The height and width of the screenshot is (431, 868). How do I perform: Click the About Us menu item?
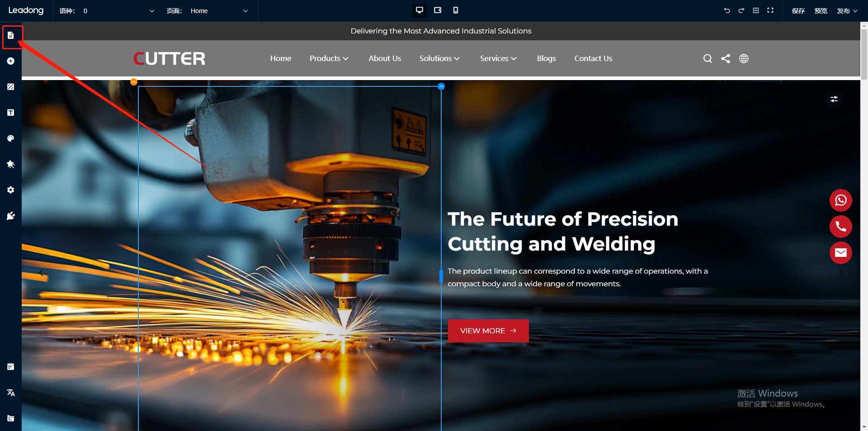[384, 58]
